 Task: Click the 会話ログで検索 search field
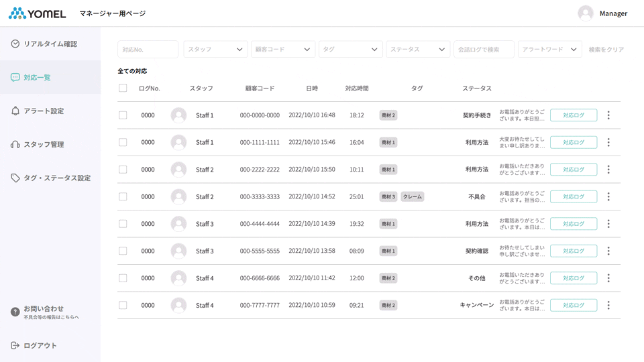pos(484,49)
